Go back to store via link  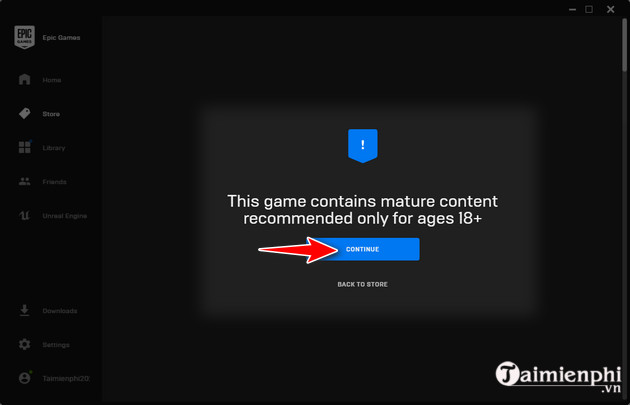(x=362, y=284)
